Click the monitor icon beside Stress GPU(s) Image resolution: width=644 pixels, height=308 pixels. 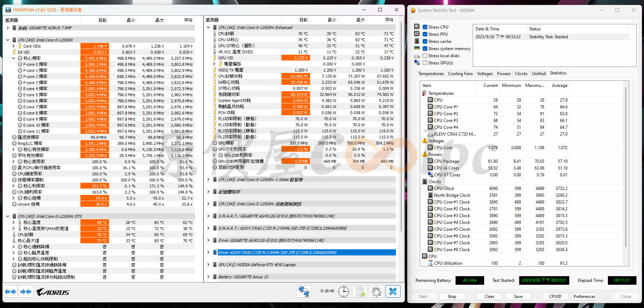[417, 63]
